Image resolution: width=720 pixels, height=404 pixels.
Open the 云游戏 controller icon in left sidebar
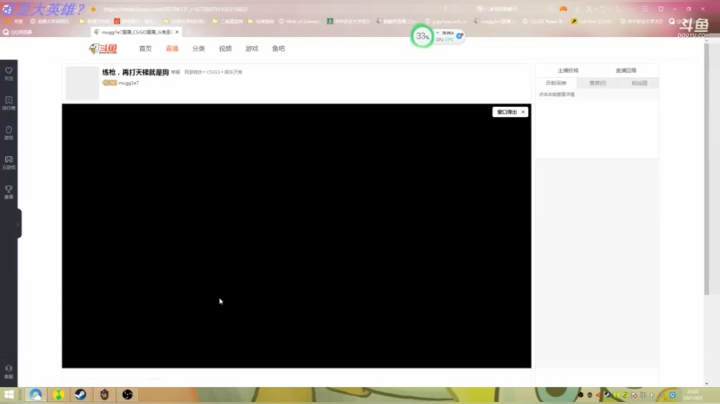[9, 163]
